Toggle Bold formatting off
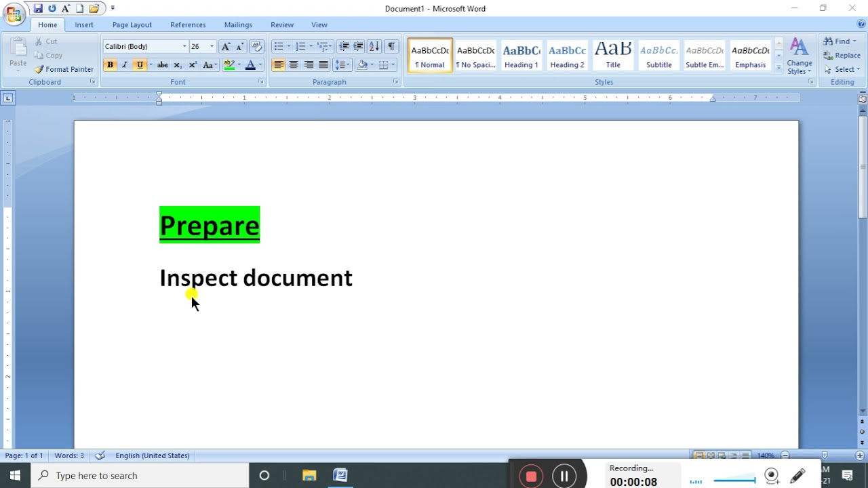Viewport: 868px width, 488px height. click(110, 65)
